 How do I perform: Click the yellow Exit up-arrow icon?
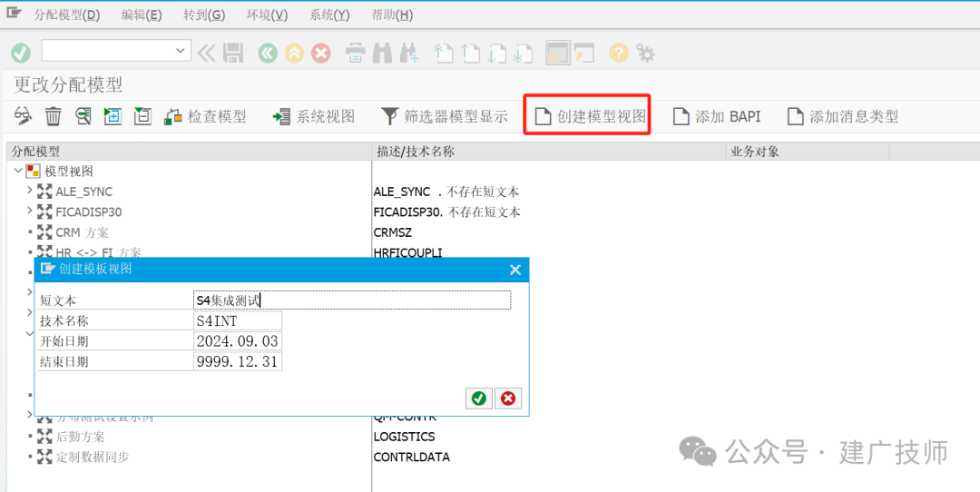[x=294, y=54]
